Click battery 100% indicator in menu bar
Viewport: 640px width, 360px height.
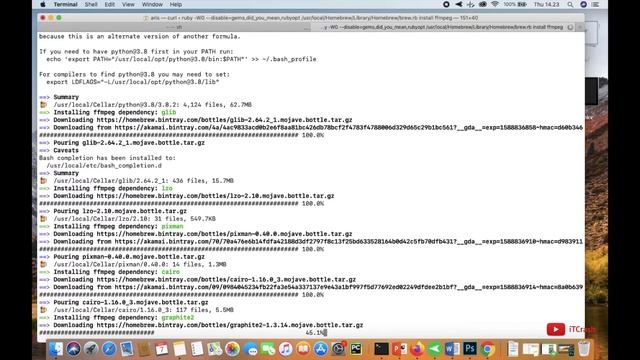pyautogui.click(x=515, y=4)
